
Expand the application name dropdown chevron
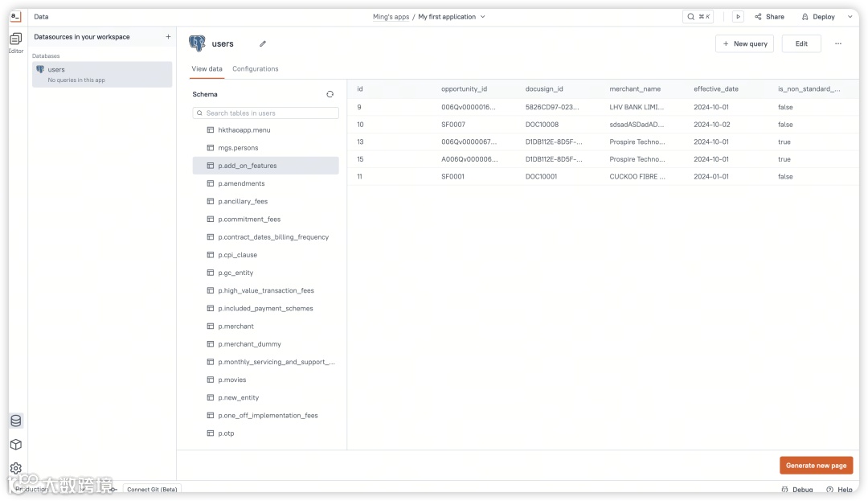[483, 17]
